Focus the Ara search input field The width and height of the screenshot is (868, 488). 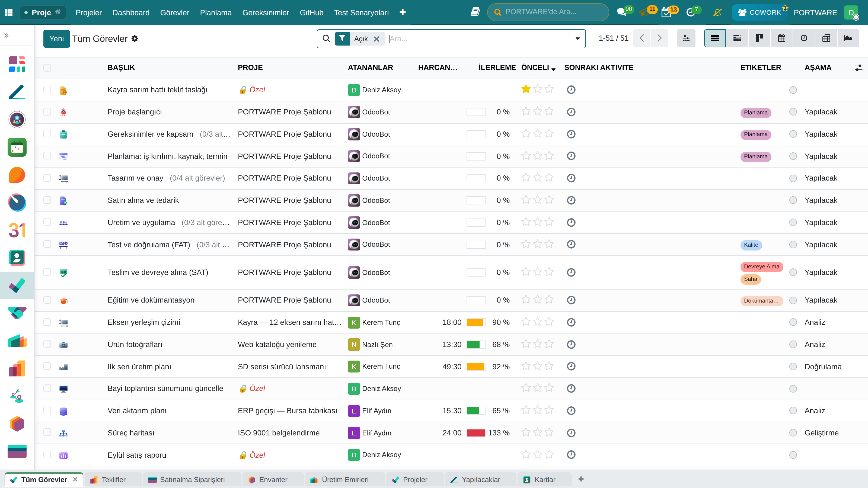[478, 39]
